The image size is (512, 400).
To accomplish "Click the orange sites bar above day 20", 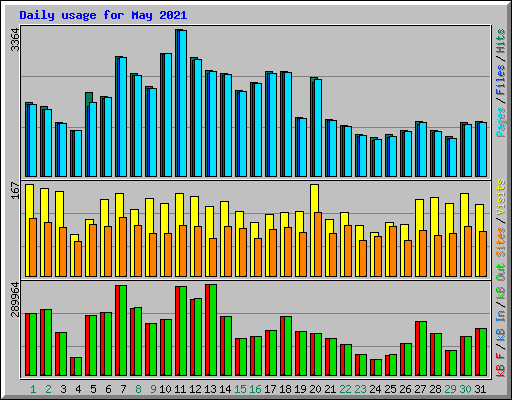I will click(x=318, y=244).
